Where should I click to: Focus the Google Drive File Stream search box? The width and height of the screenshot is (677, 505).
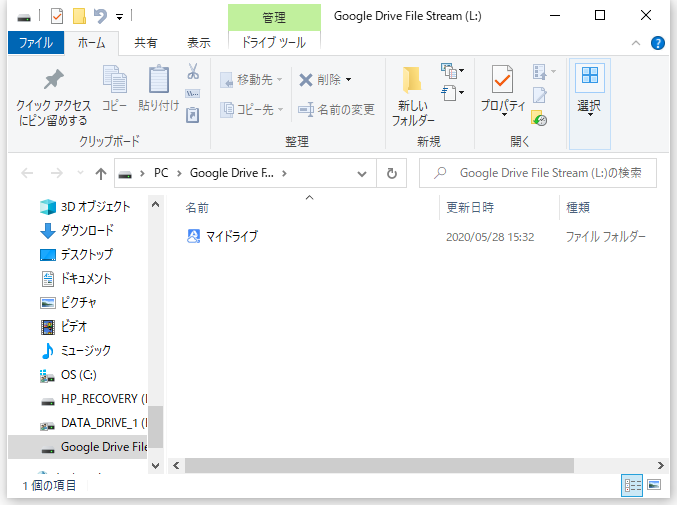538,173
